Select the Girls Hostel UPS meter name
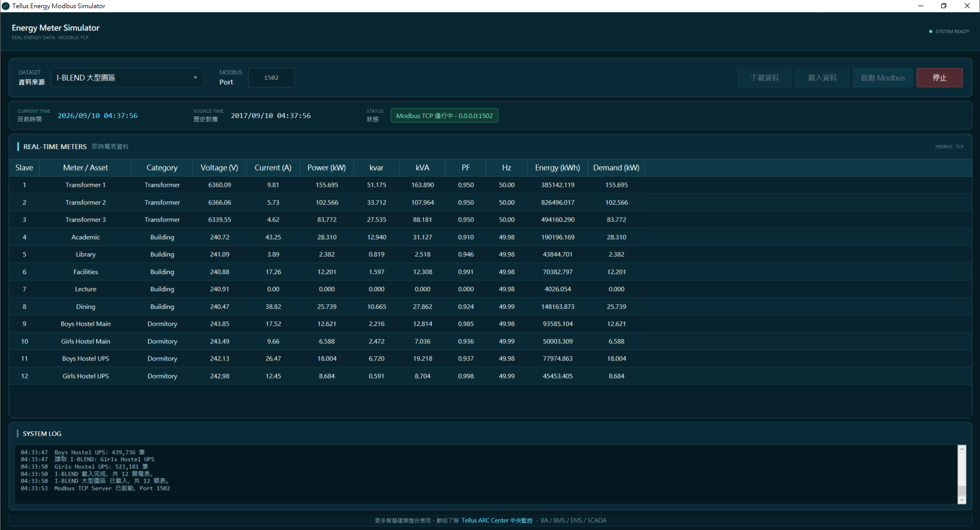This screenshot has height=530, width=980. click(x=86, y=376)
